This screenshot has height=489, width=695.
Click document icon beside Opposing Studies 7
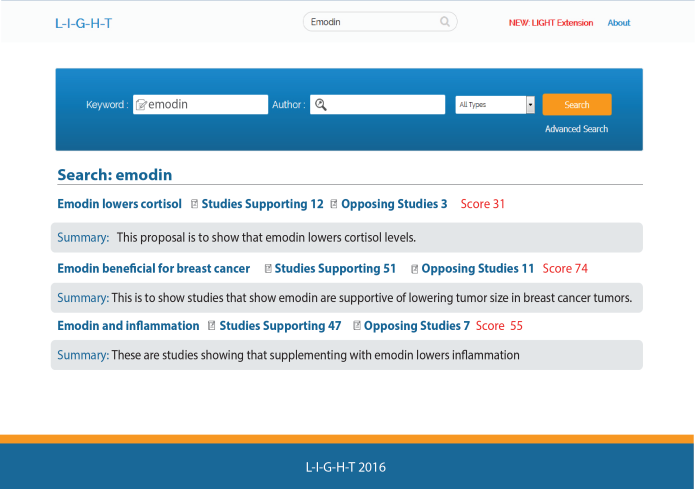point(356,325)
